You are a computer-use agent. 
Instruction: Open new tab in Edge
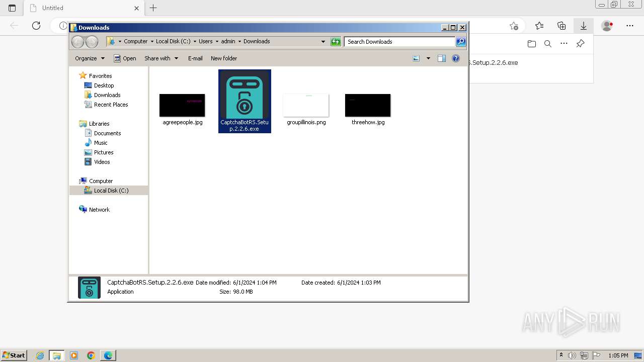[153, 8]
